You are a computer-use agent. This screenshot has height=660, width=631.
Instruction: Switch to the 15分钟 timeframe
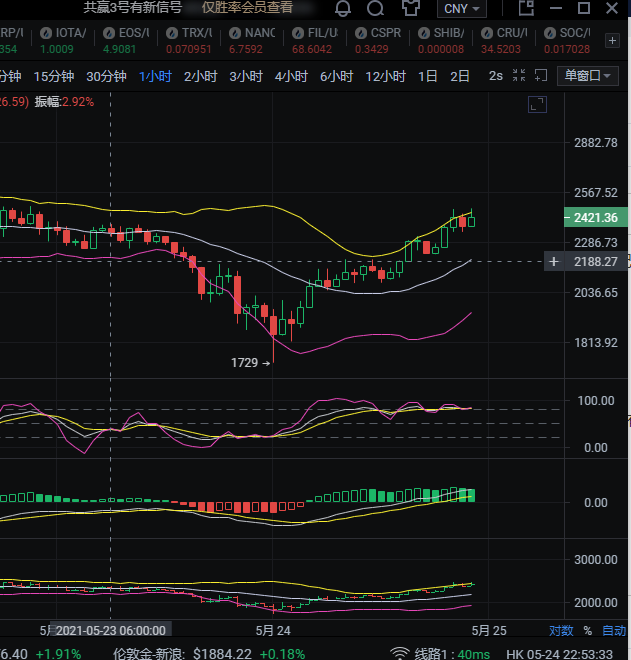pos(54,76)
